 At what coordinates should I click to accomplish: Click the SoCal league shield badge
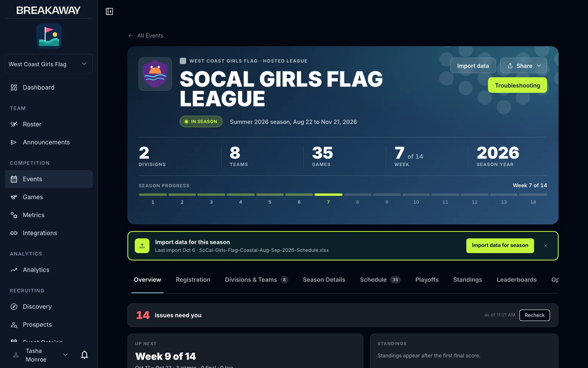155,74
